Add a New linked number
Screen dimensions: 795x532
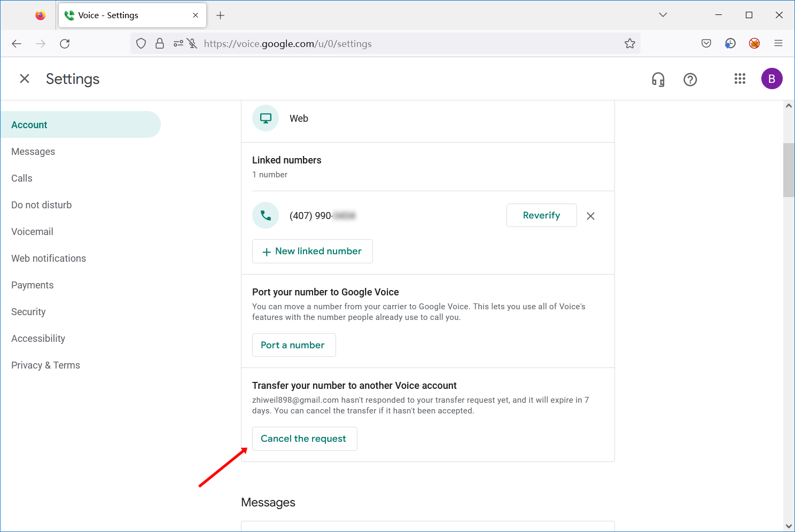pyautogui.click(x=313, y=251)
